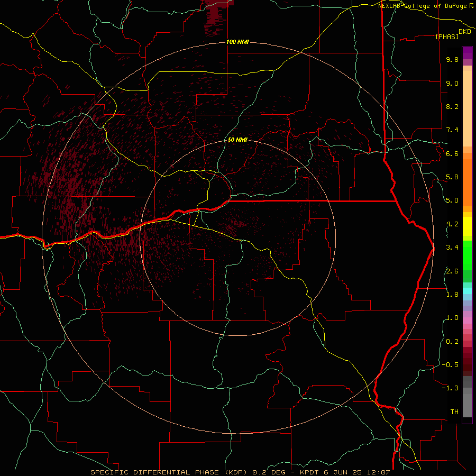This screenshot has width=476, height=476.
Task: Click the 9.0 value on the color scale
Action: coord(452,83)
